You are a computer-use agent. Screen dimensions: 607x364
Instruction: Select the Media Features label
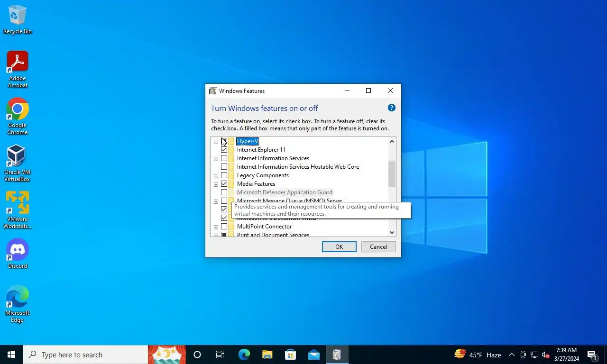[x=256, y=184]
